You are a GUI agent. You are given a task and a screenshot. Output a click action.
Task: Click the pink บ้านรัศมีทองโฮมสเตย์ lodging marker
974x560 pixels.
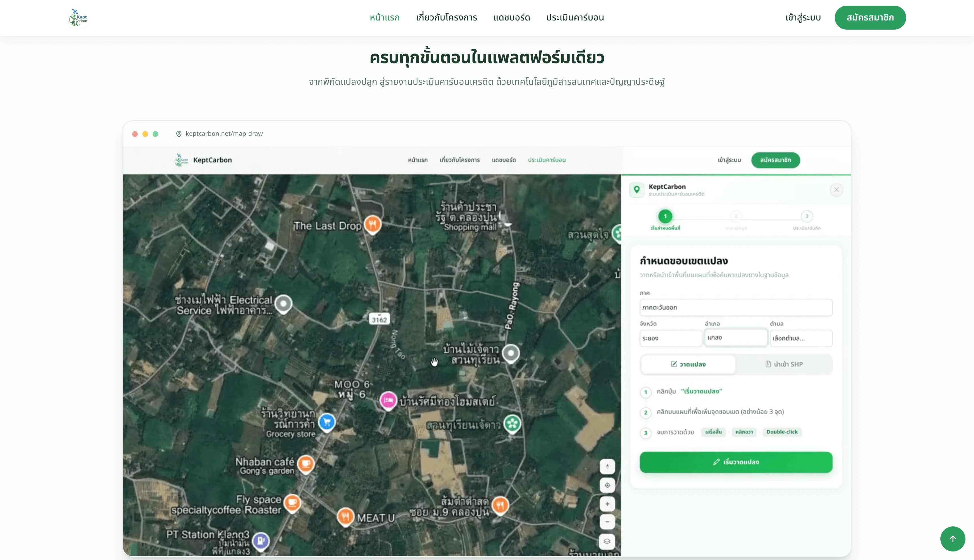pyautogui.click(x=388, y=401)
